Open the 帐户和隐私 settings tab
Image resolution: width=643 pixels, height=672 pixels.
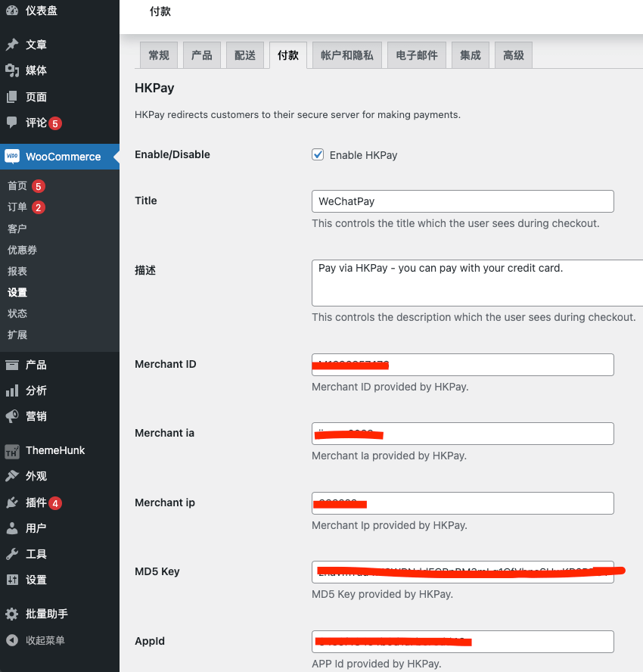tap(347, 55)
